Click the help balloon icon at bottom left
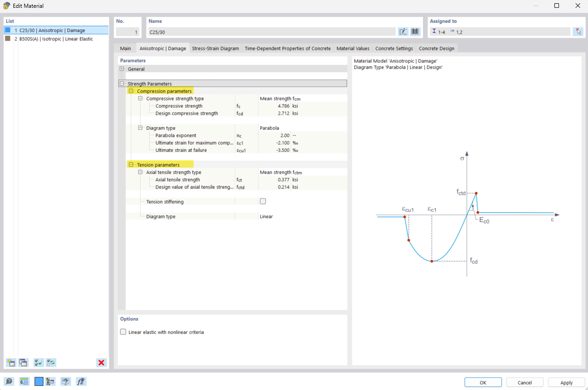This screenshot has height=390, width=588. (9, 381)
